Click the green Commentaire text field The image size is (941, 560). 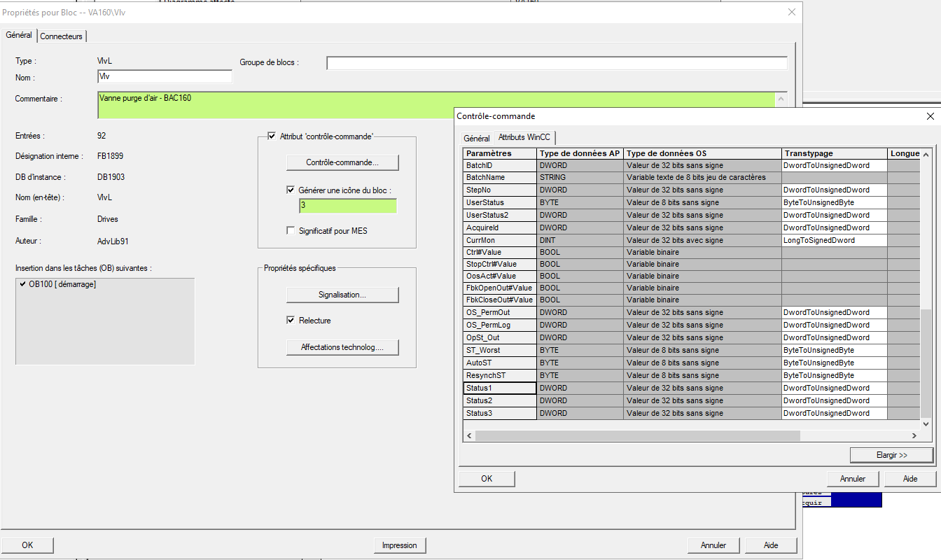pos(434,103)
